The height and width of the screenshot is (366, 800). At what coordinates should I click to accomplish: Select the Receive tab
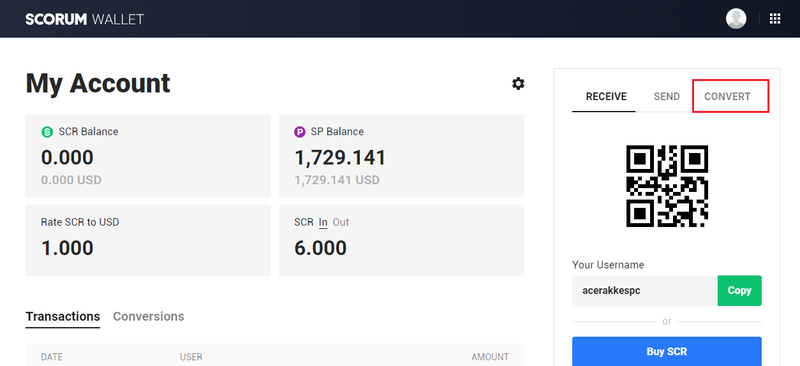[x=606, y=96]
